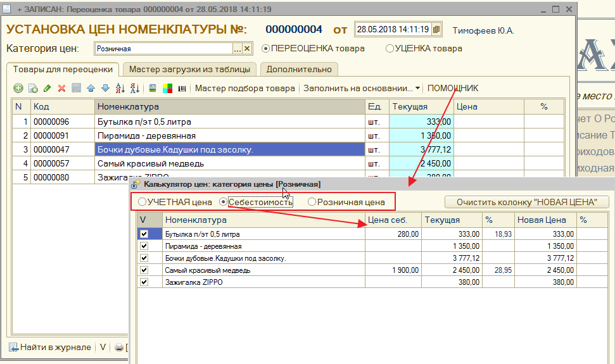Click new price cell 3 777,12 in calculator
The width and height of the screenshot is (615, 364).
point(545,258)
